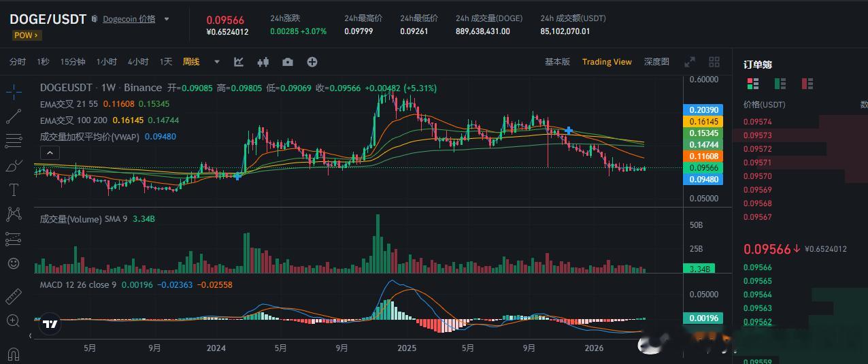The width and height of the screenshot is (868, 364).
Task: Select the 周线 weekly interval
Action: (191, 62)
